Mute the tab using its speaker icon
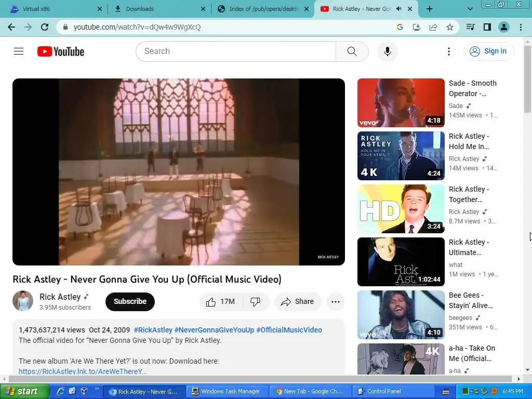Viewport: 532px width, 399px height. click(398, 9)
